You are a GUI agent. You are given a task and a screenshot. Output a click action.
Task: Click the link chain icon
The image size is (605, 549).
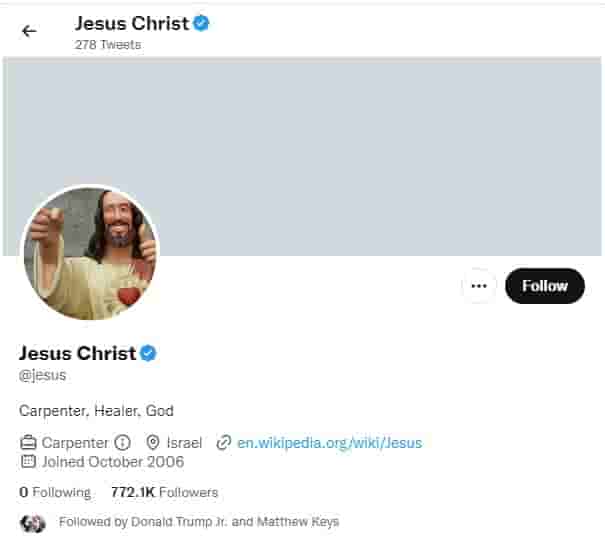coord(224,442)
